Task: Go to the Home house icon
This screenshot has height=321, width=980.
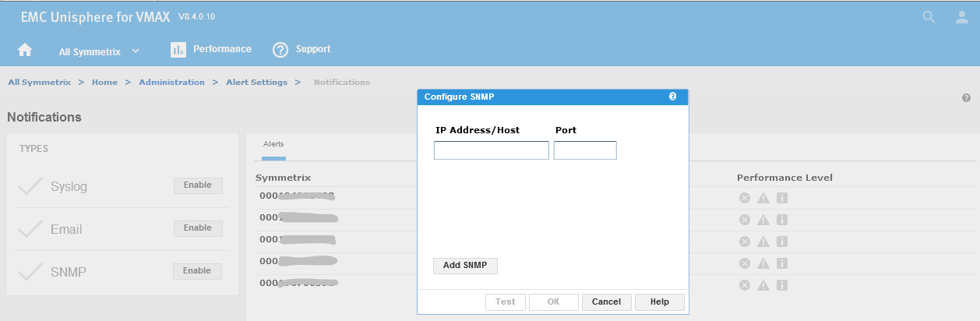Action: coord(25,50)
